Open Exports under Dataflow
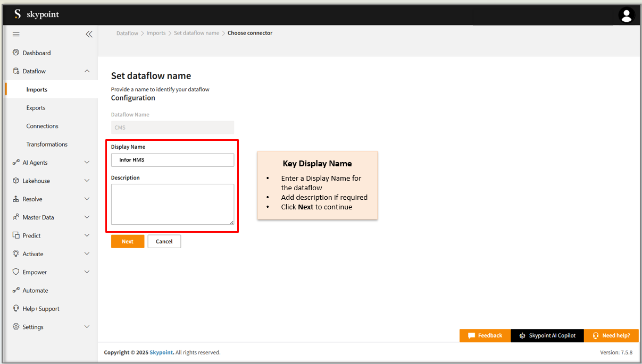This screenshot has width=642, height=364. click(x=36, y=108)
